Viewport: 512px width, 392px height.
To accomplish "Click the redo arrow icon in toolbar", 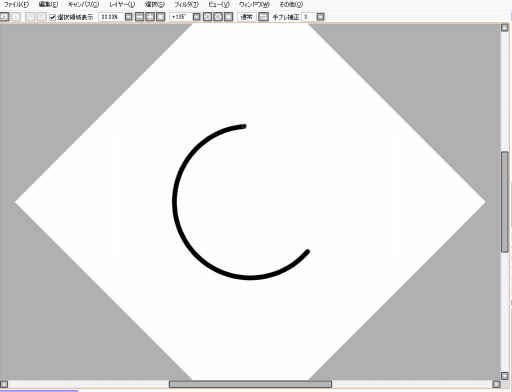I will (16, 17).
